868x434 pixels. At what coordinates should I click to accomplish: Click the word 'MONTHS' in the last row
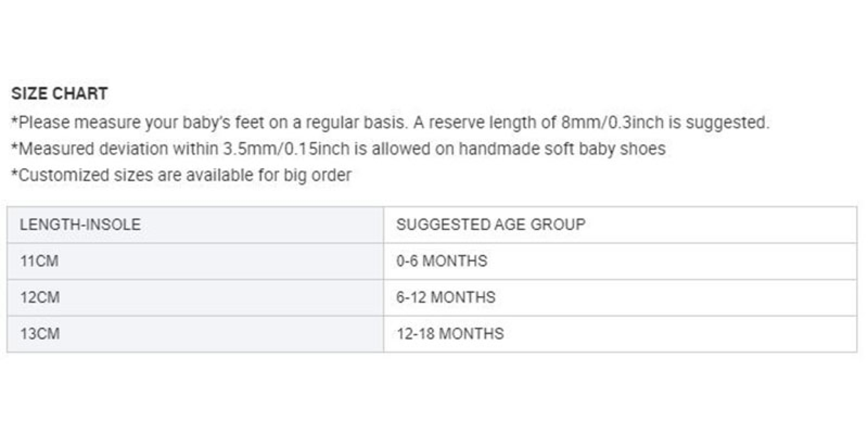(471, 334)
